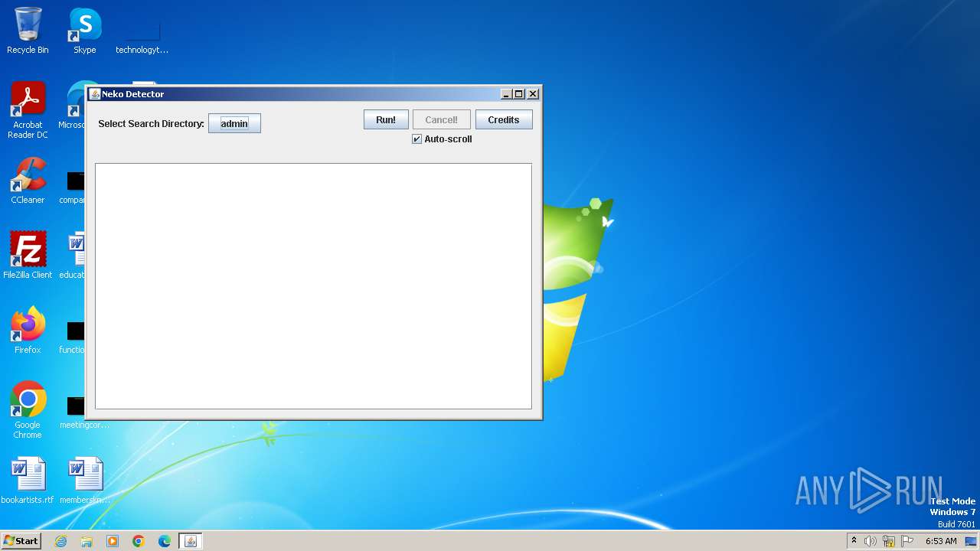Open Action Center flag tray icon
The height and width of the screenshot is (551, 980).
[x=907, y=541]
